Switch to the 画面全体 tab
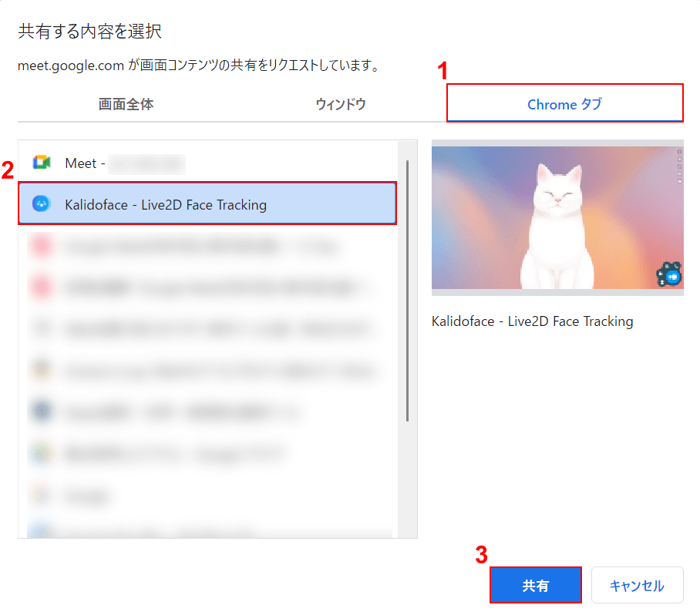Image resolution: width=700 pixels, height=615 pixels. [126, 105]
